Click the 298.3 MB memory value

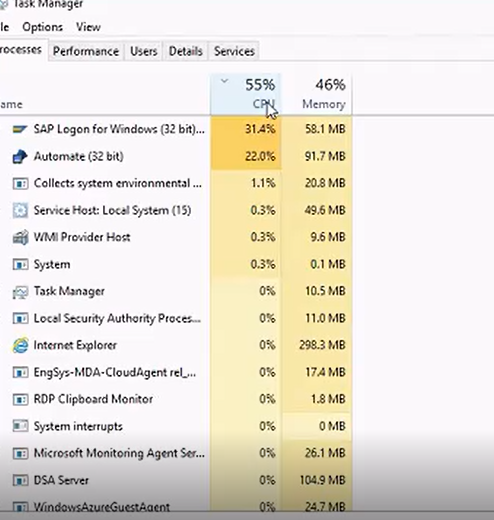(x=322, y=345)
